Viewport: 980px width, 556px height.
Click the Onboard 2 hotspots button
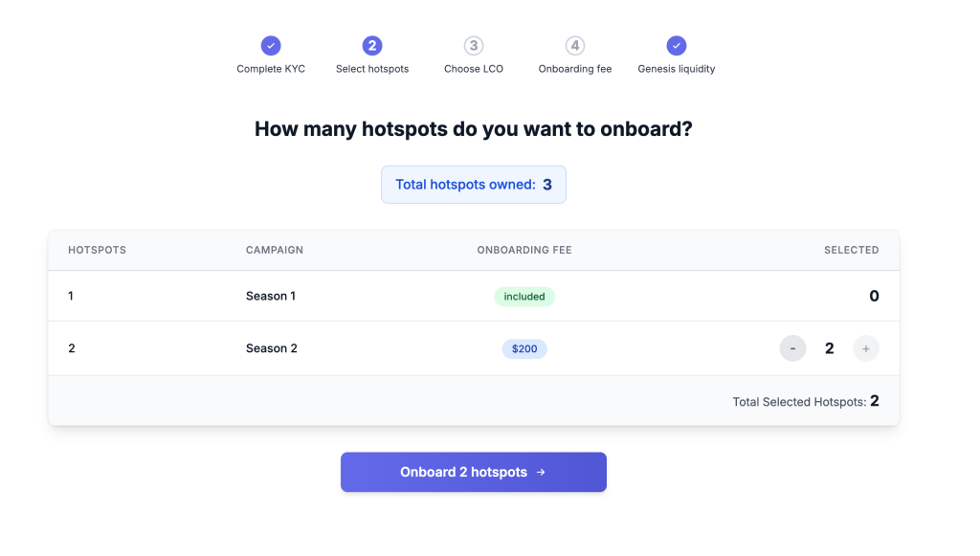(473, 473)
